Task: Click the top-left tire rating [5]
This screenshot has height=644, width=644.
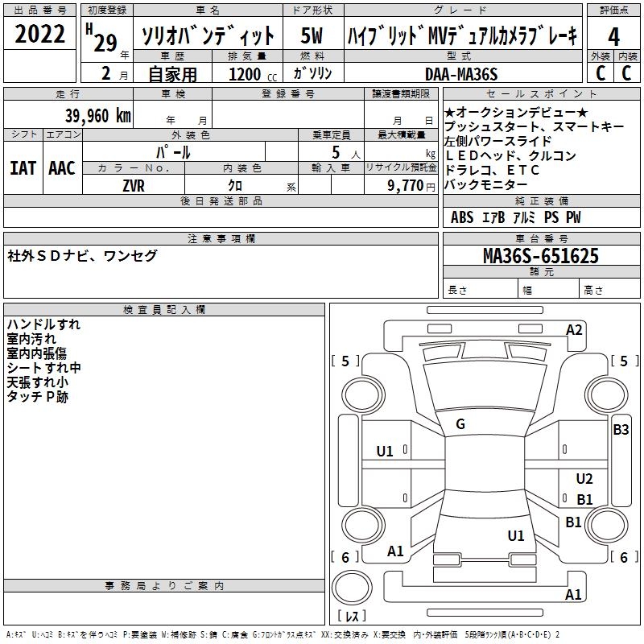Action: (x=346, y=361)
